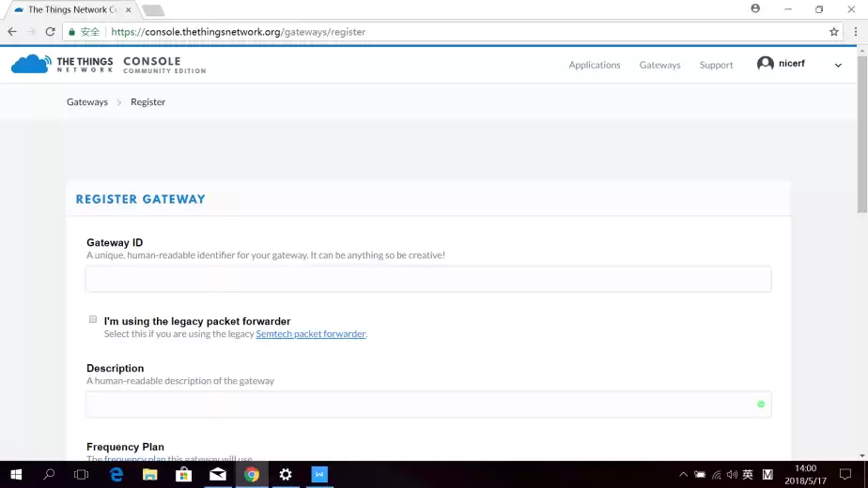868x488 pixels.
Task: Reload the page with the refresh icon
Action: coord(51,32)
